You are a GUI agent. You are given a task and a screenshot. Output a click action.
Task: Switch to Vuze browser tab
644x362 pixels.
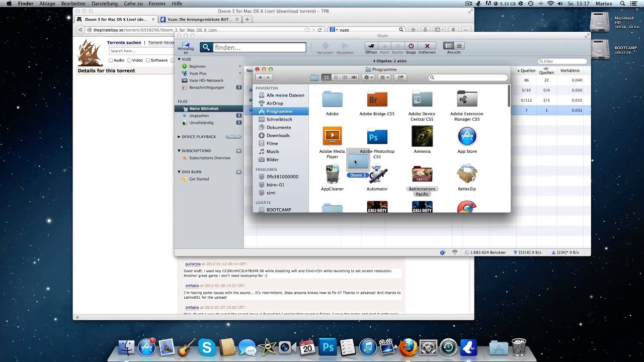pyautogui.click(x=199, y=20)
